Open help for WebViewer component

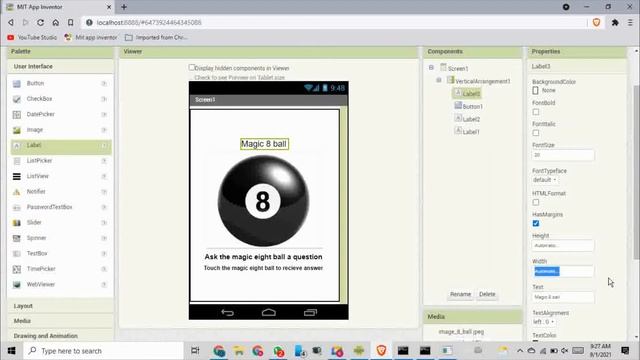(104, 284)
